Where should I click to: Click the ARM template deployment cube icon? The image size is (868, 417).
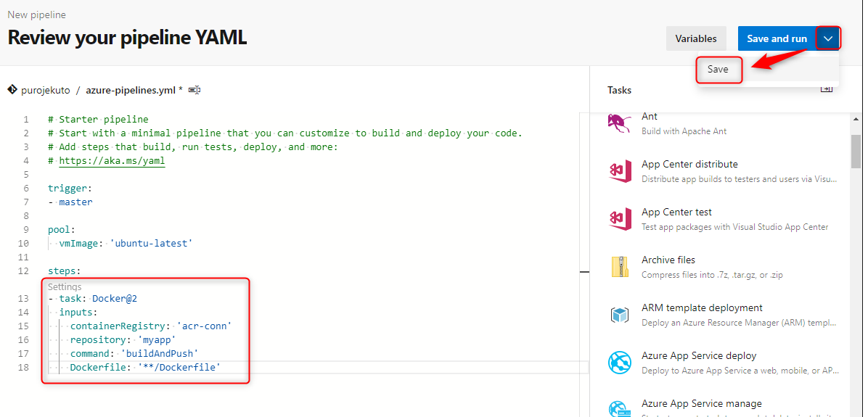[x=620, y=315]
